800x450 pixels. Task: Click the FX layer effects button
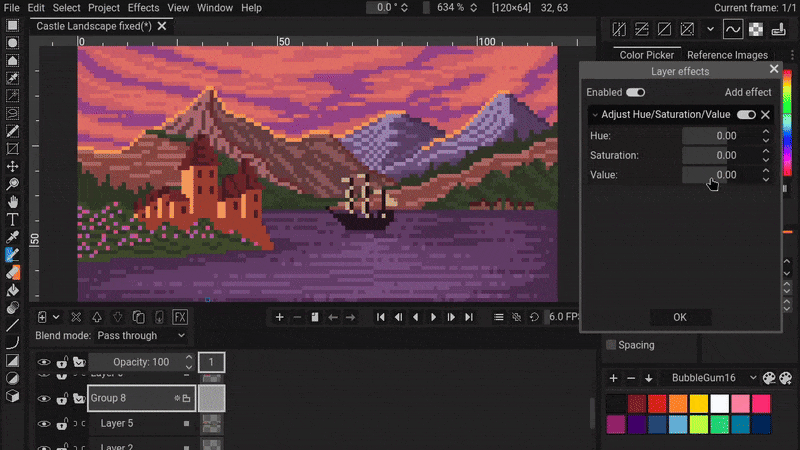point(180,316)
